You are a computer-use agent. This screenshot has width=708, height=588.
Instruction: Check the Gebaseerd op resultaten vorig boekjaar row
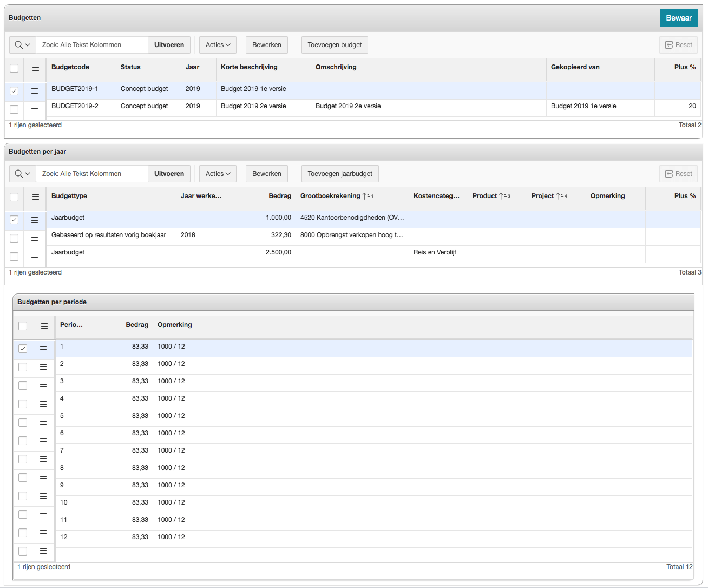[14, 238]
